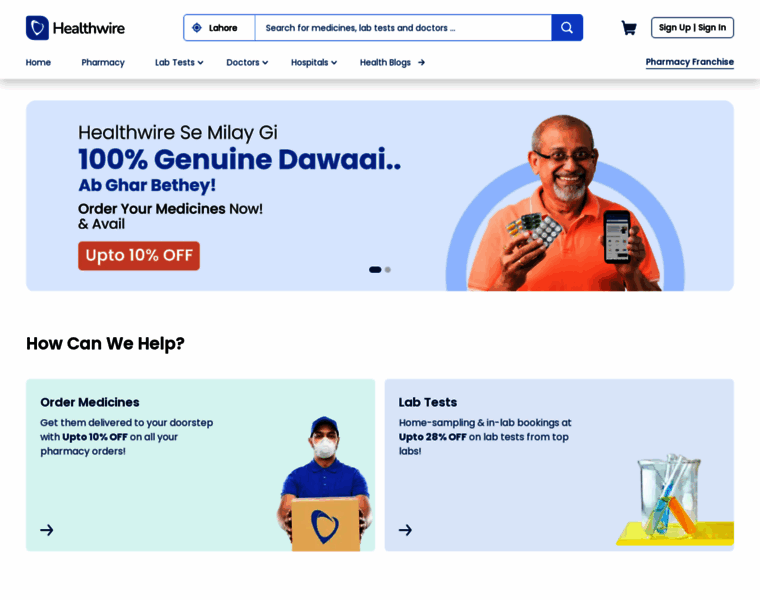This screenshot has width=760, height=600.
Task: Click the Upto 10% OFF banner button
Action: pos(139,255)
